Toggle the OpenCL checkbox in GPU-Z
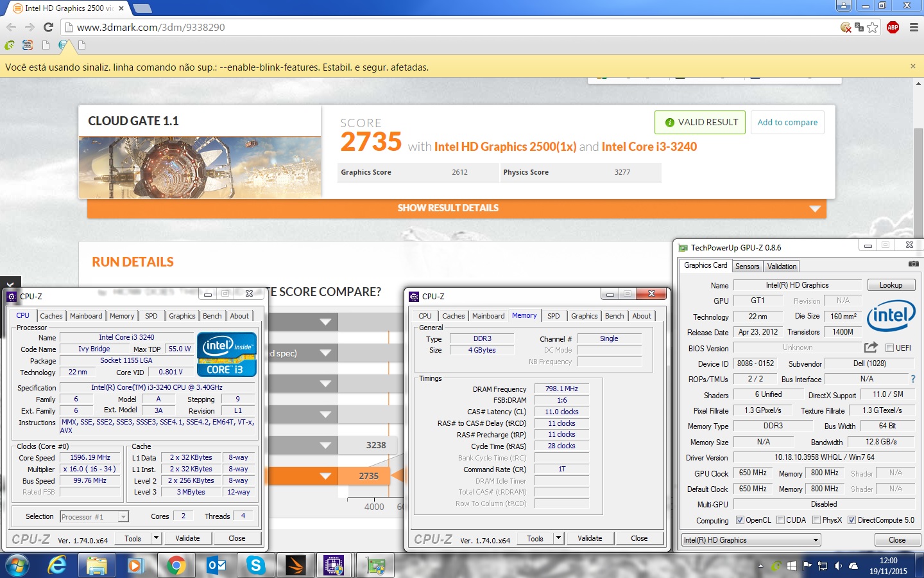924x578 pixels. (x=740, y=520)
